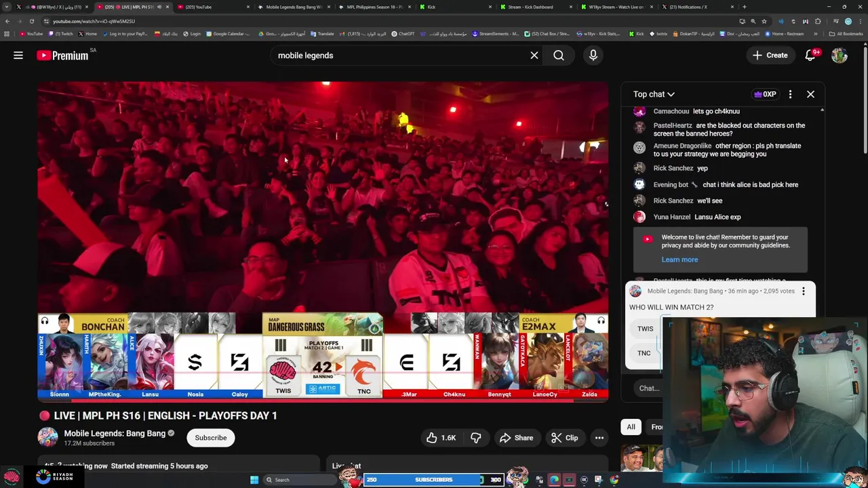Start voice search with microphone

click(593, 56)
